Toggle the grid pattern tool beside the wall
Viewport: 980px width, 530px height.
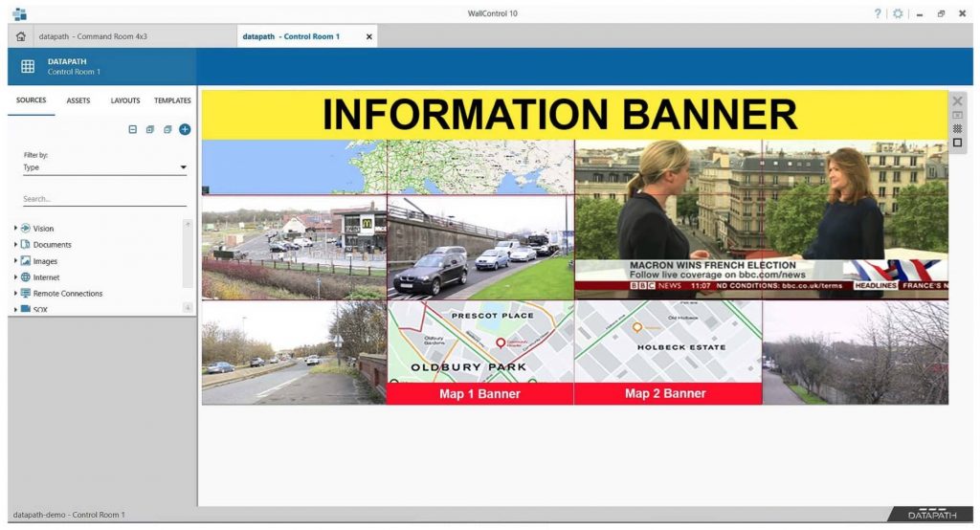coord(957,128)
